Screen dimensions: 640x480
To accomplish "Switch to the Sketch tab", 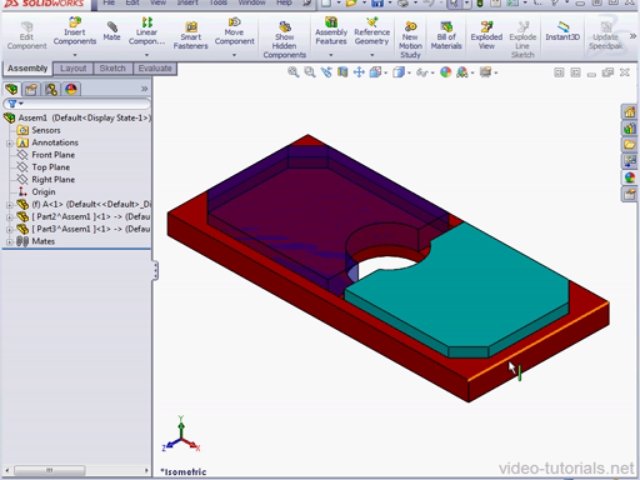I will point(113,68).
